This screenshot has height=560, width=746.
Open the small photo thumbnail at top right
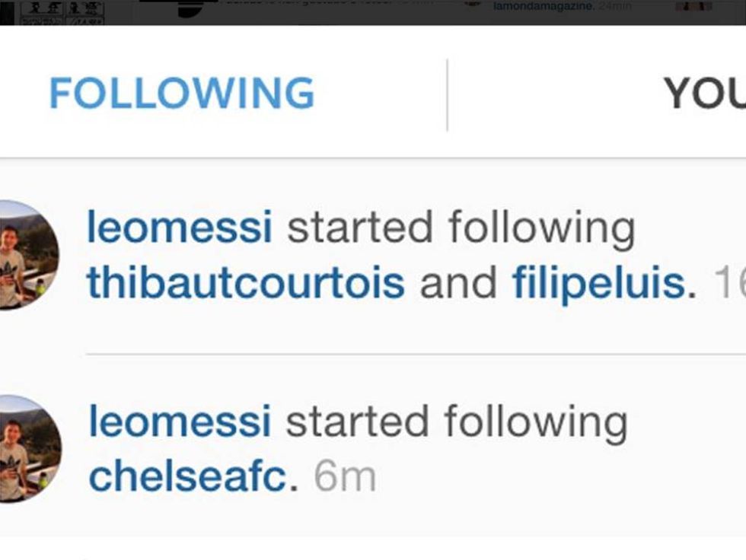(693, 6)
